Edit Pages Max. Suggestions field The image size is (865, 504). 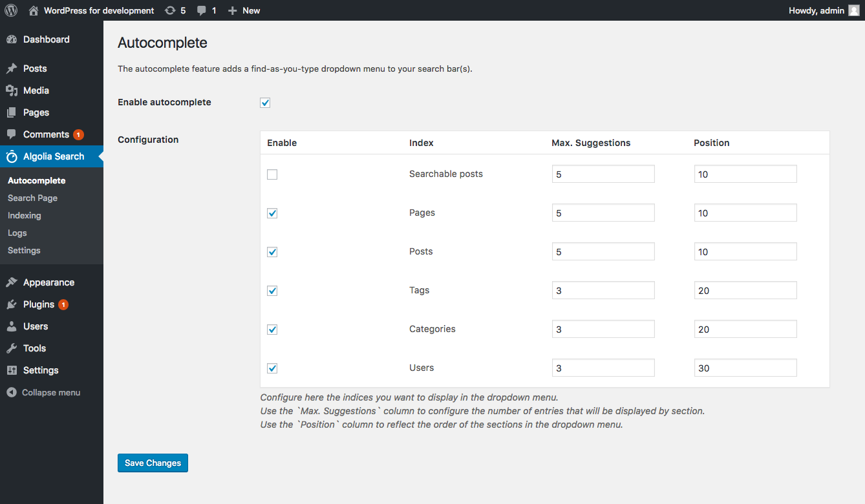(603, 213)
